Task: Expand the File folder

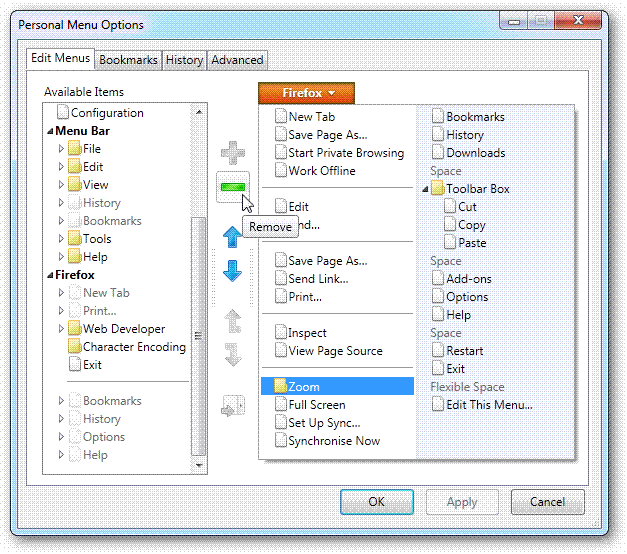Action: point(61,148)
